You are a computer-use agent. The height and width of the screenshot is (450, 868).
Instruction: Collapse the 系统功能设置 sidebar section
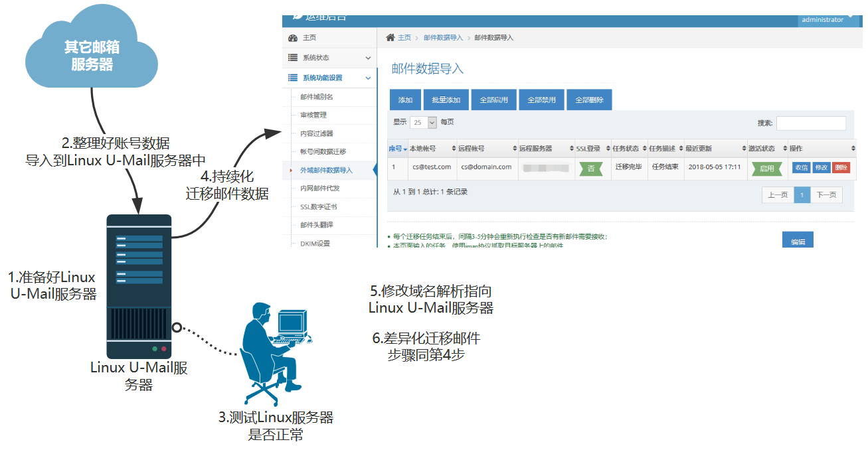[x=368, y=78]
